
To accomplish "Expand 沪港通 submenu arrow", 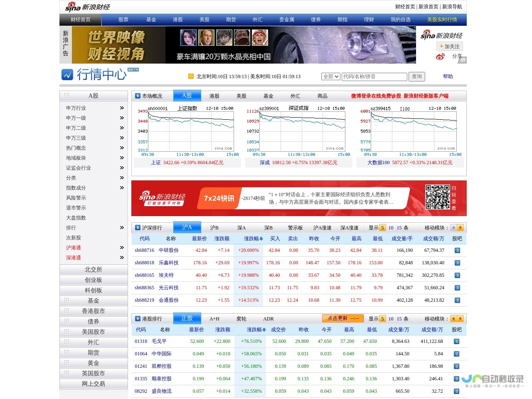I will 122,248.
